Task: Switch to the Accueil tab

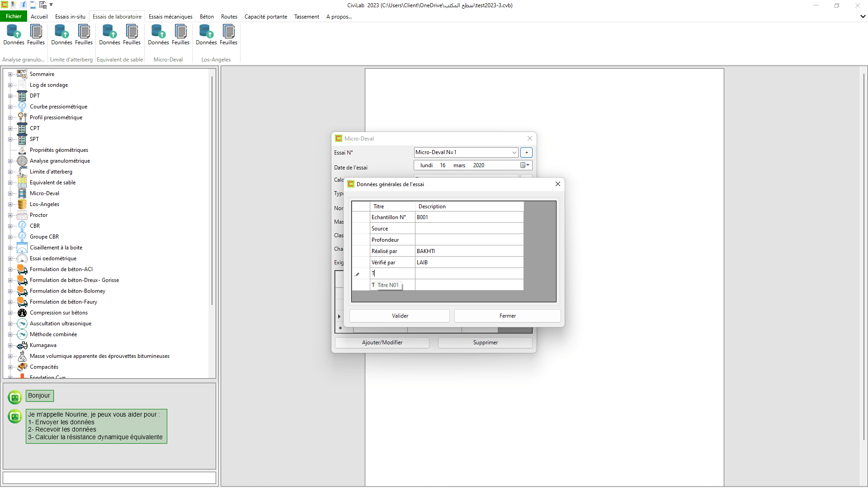Action: (39, 16)
